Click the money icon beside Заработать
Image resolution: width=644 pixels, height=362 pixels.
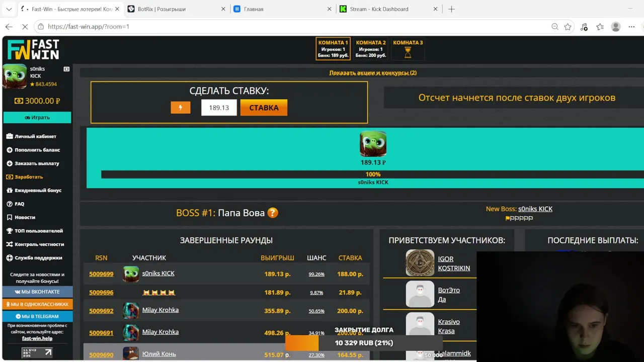pyautogui.click(x=10, y=177)
